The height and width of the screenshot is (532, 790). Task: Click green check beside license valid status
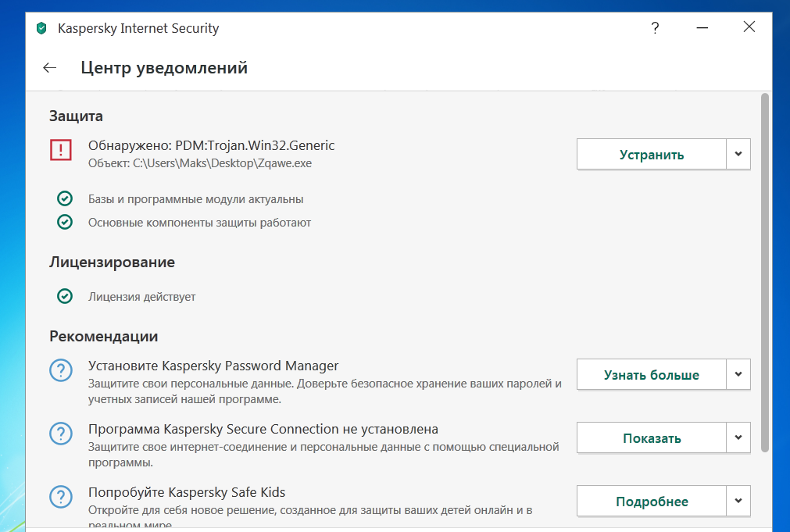click(x=65, y=297)
